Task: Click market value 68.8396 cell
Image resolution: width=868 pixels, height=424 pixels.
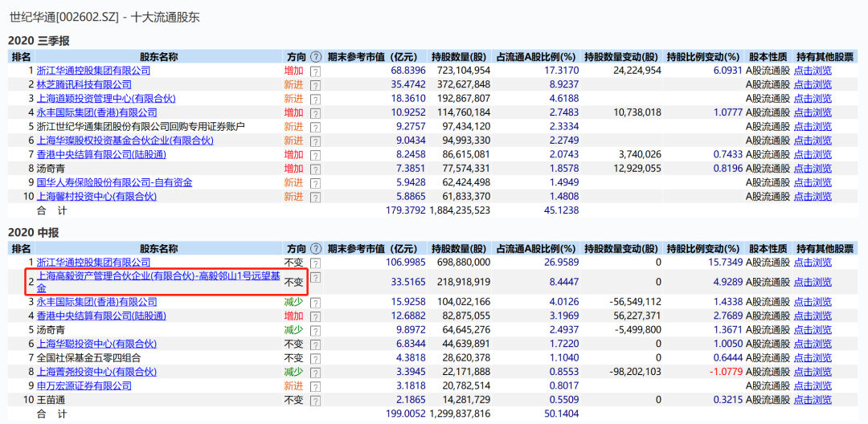Action: tap(407, 71)
